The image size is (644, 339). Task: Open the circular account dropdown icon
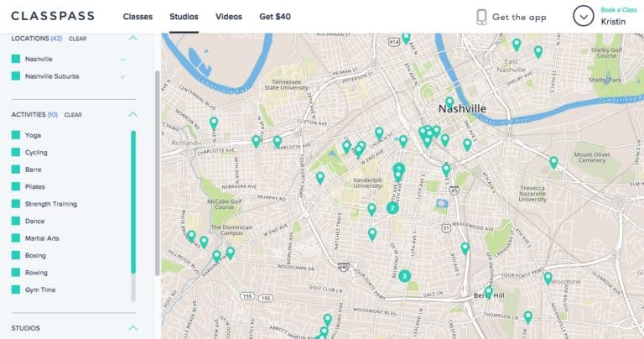pyautogui.click(x=584, y=17)
